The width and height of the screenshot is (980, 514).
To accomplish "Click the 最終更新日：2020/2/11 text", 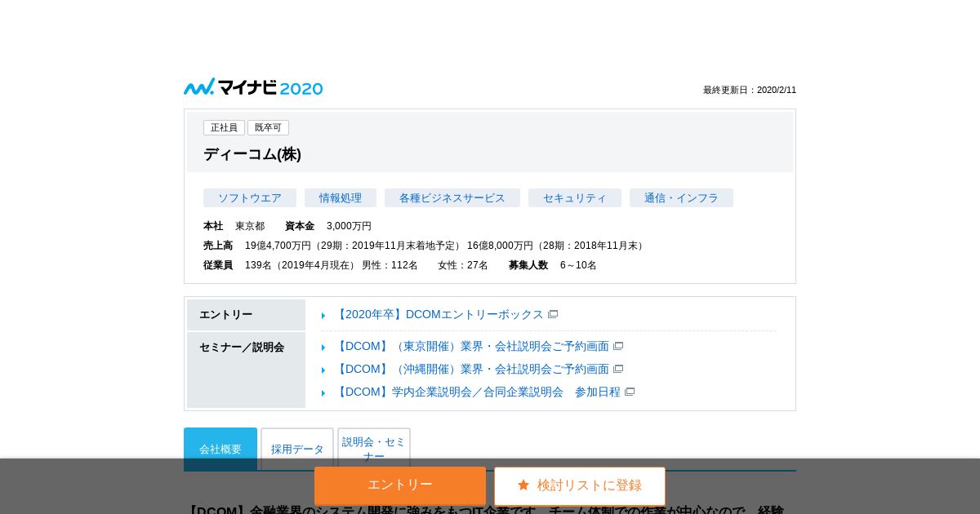I will [x=750, y=90].
